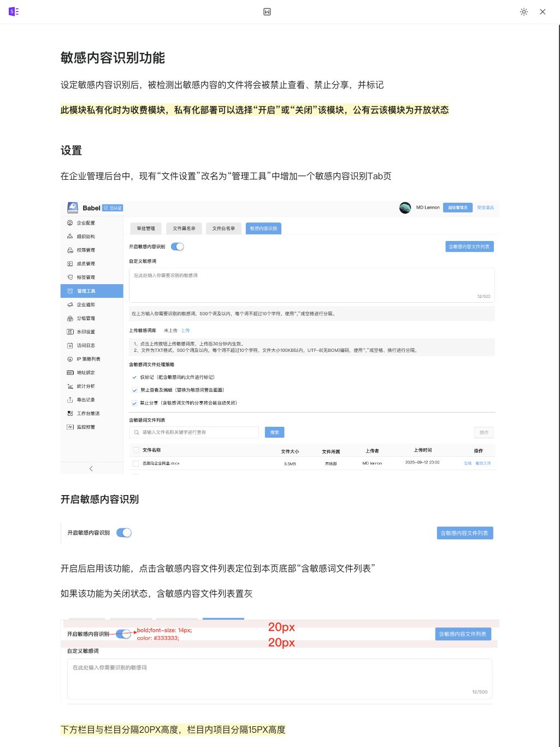Click the 超级管理员 badge button
Screen dimensions: 560x747
[x=457, y=208]
